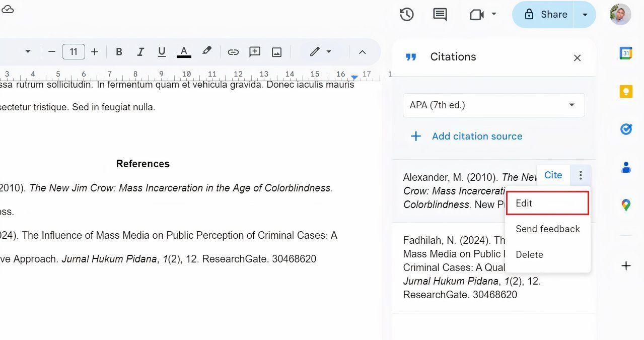Open the Google Keep side panel
644x340 pixels.
625,91
